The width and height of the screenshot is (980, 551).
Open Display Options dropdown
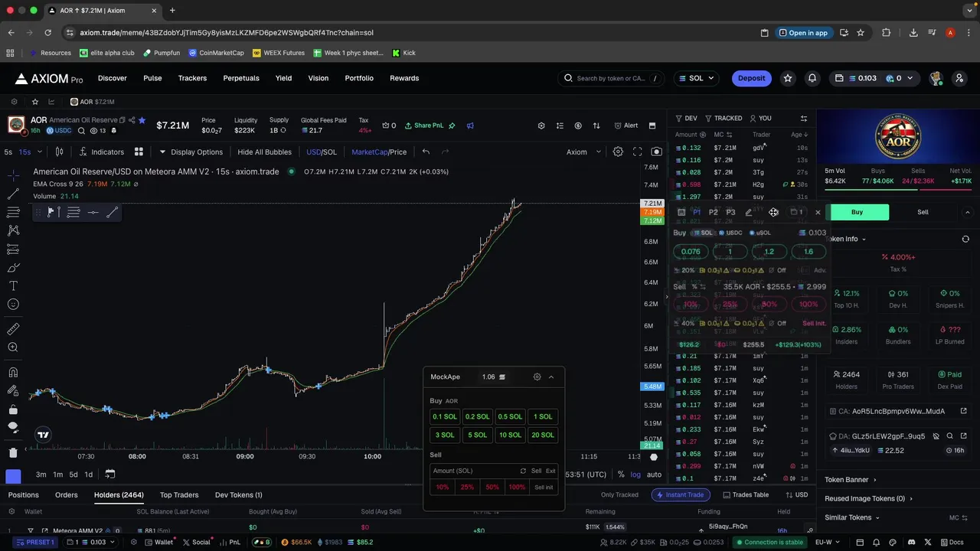point(191,152)
